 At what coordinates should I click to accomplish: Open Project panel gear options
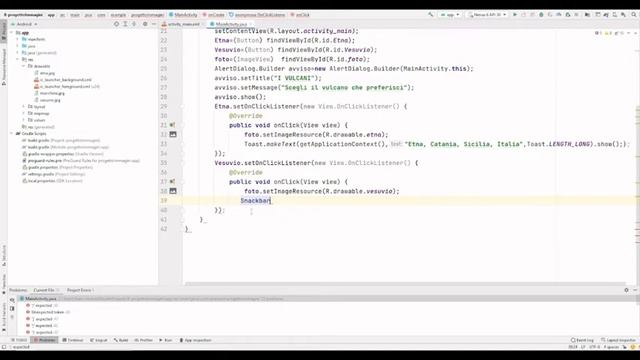(x=145, y=24)
